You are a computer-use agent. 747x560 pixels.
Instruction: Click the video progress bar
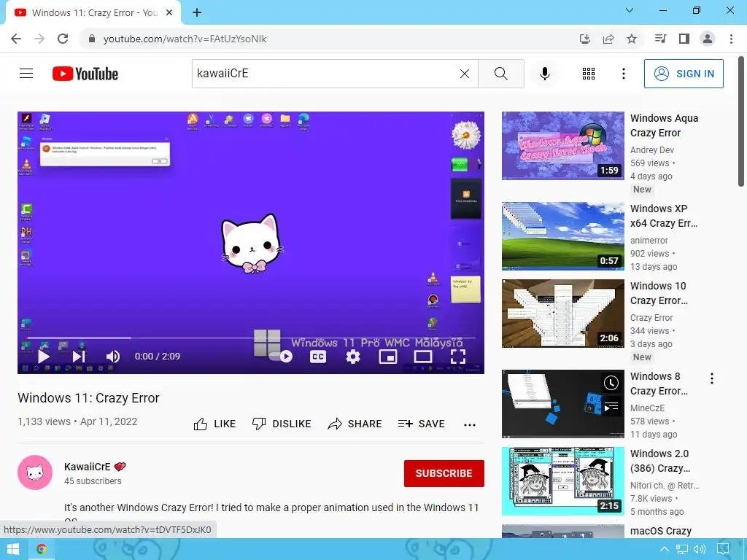(x=251, y=338)
